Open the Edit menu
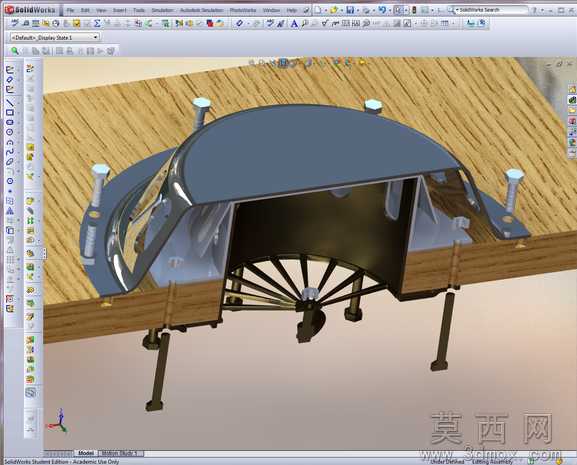The height and width of the screenshot is (465, 577). 85,10
